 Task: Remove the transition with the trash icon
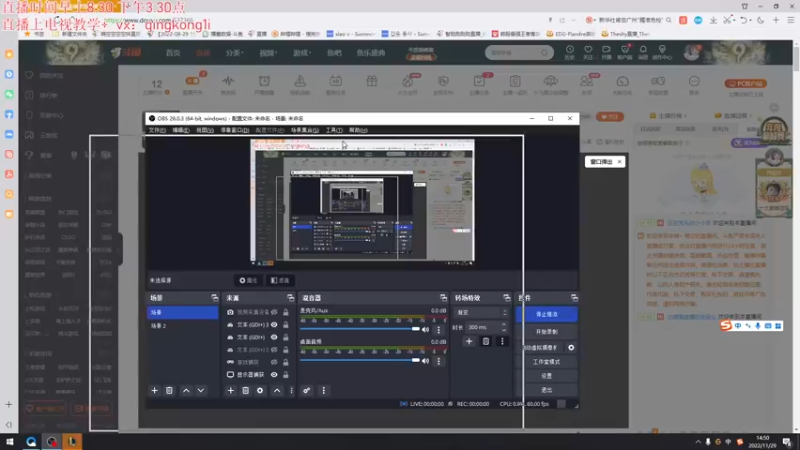(486, 341)
